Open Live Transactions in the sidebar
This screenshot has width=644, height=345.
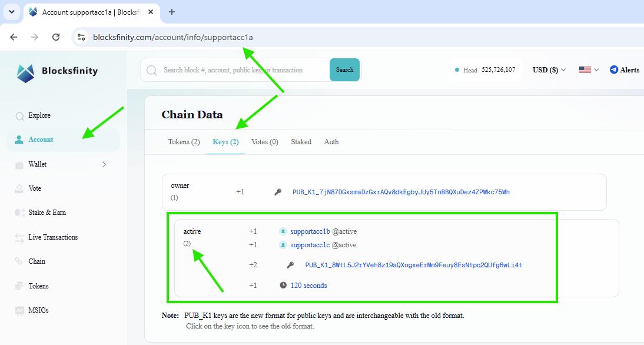[x=53, y=237]
